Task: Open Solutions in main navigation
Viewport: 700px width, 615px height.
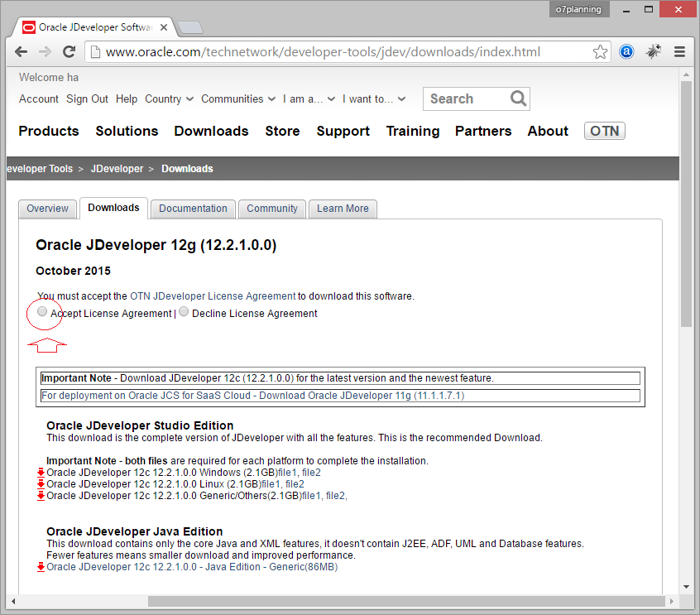Action: pyautogui.click(x=127, y=131)
